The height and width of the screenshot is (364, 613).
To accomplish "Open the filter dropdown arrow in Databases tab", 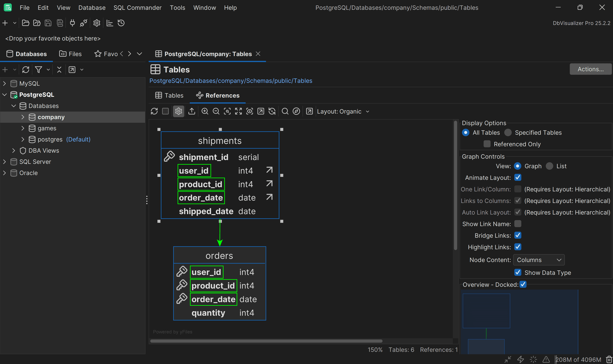I will [x=48, y=70].
